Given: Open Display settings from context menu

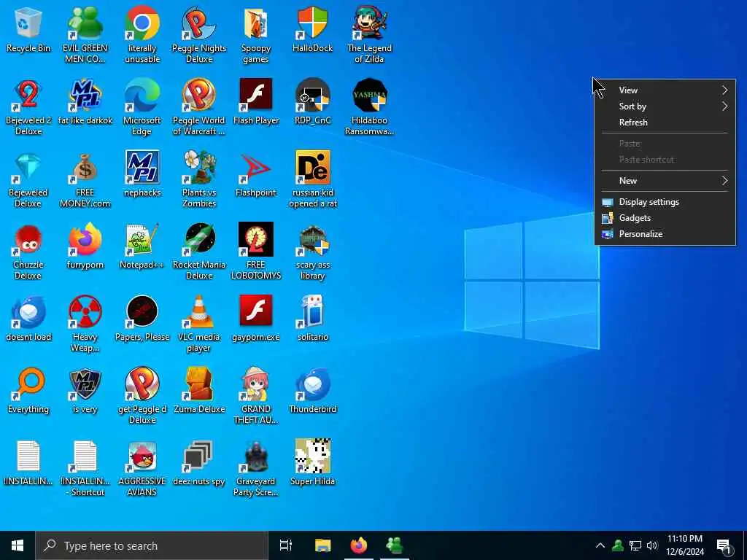Looking at the screenshot, I should (x=665, y=202).
